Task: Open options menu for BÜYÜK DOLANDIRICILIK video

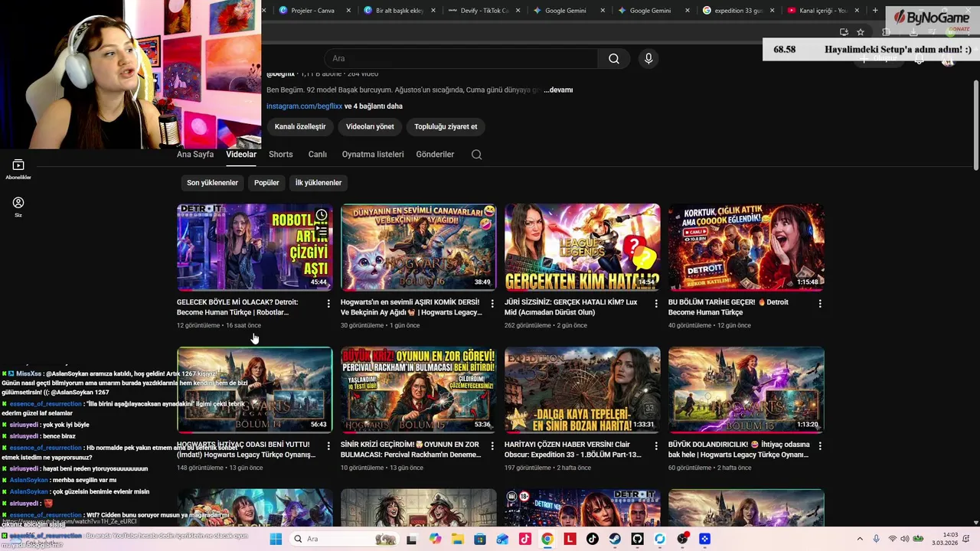Action: click(820, 446)
